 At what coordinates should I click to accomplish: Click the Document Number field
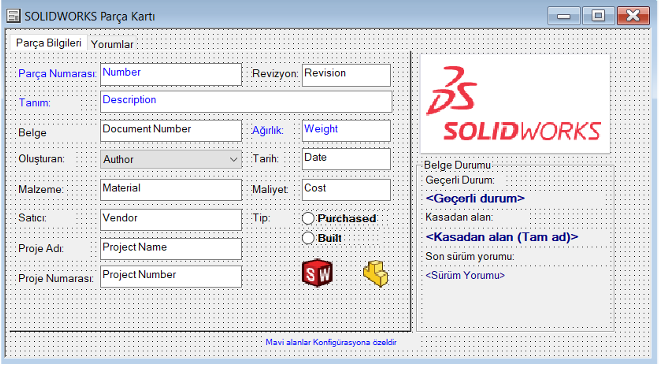pos(171,131)
